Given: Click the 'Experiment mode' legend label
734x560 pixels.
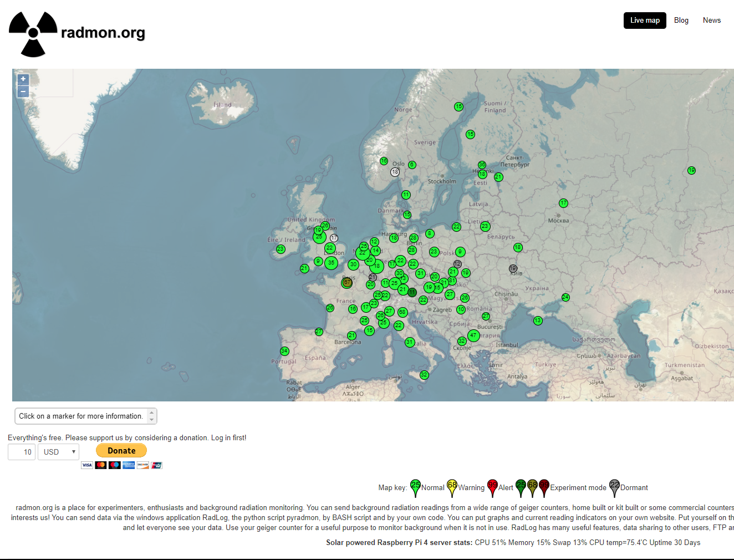Looking at the screenshot, I should [578, 488].
